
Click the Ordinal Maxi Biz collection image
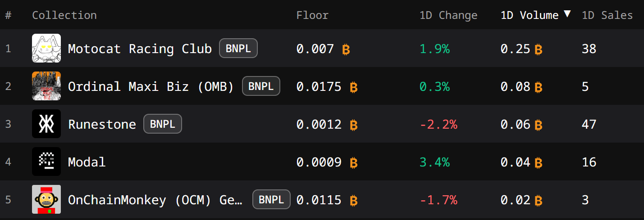46,86
